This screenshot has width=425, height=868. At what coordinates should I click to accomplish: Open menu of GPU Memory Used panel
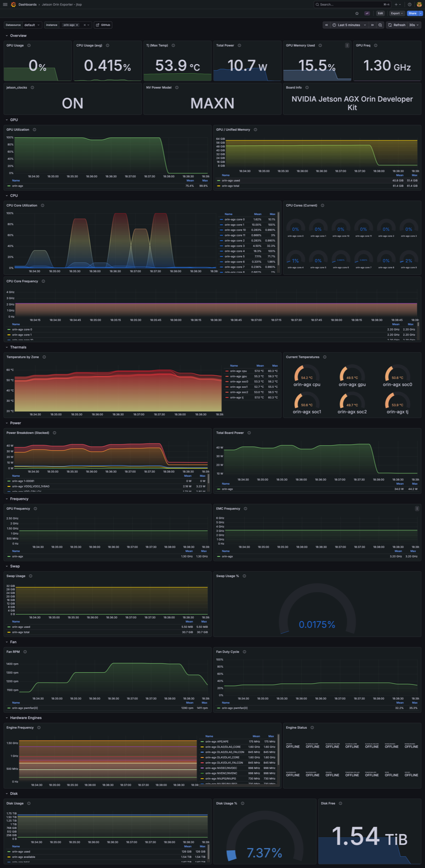[x=347, y=45]
